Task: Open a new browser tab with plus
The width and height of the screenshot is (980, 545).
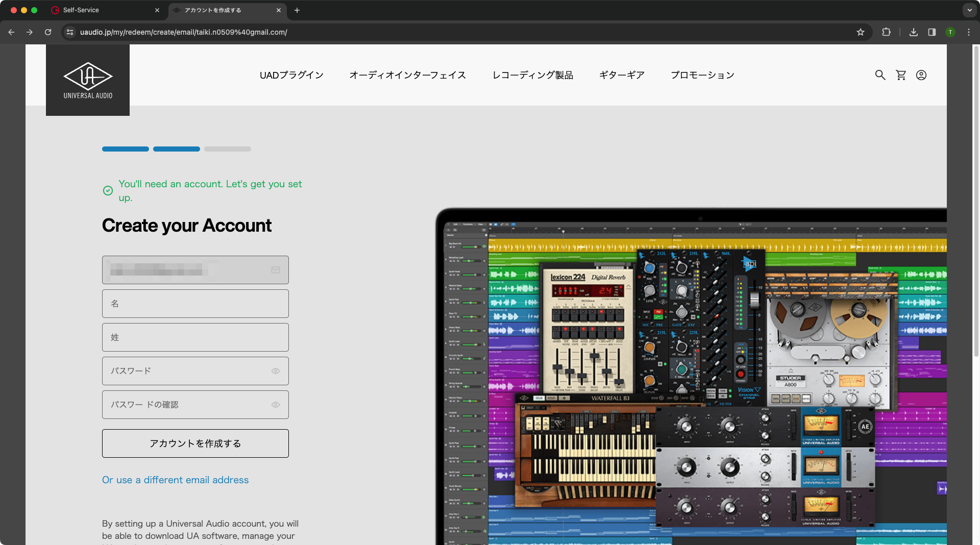Action: pyautogui.click(x=297, y=10)
